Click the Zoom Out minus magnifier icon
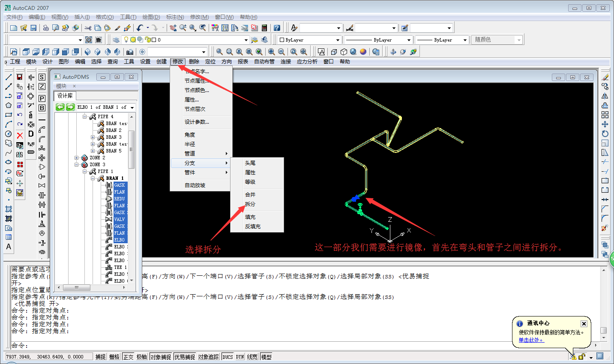The width and height of the screenshot is (614, 364). click(x=282, y=52)
